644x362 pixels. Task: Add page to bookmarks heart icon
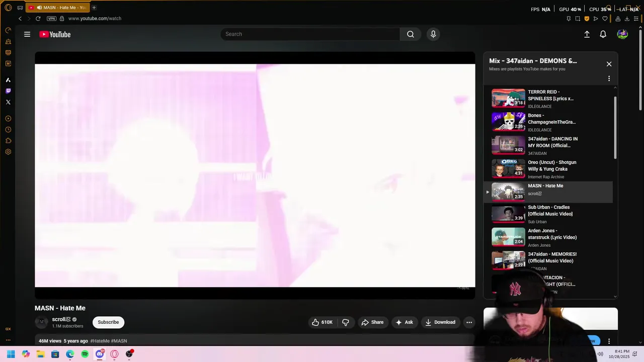pos(605,19)
